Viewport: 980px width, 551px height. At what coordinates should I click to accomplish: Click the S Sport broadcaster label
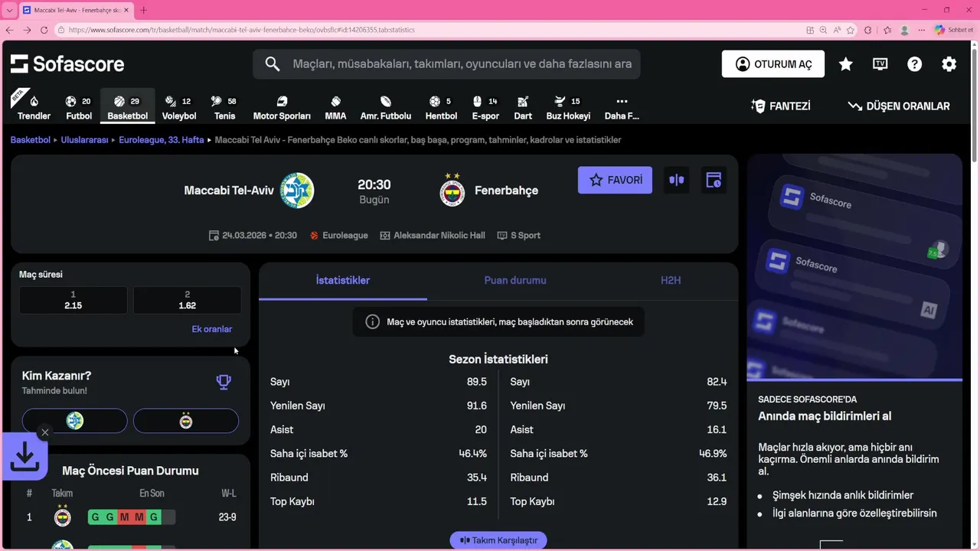[518, 236]
